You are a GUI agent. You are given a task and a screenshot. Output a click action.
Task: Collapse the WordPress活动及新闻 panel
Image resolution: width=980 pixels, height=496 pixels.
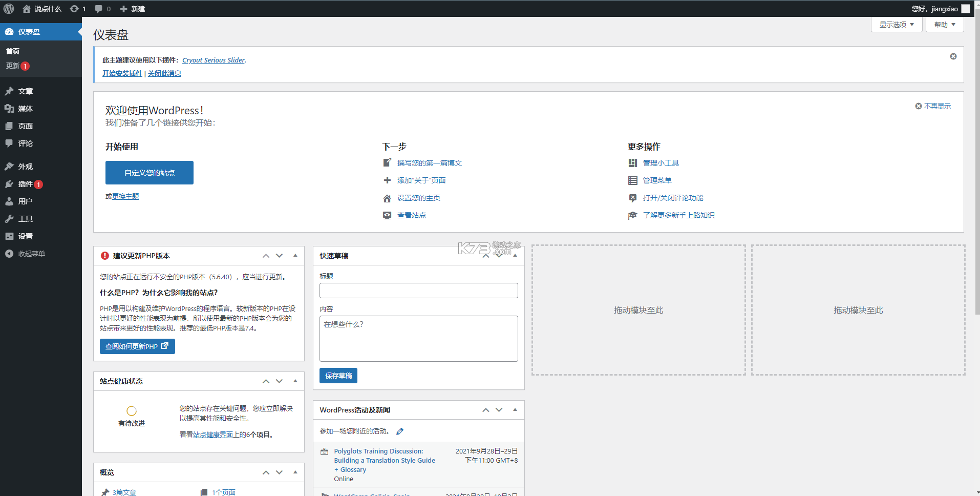(x=515, y=410)
